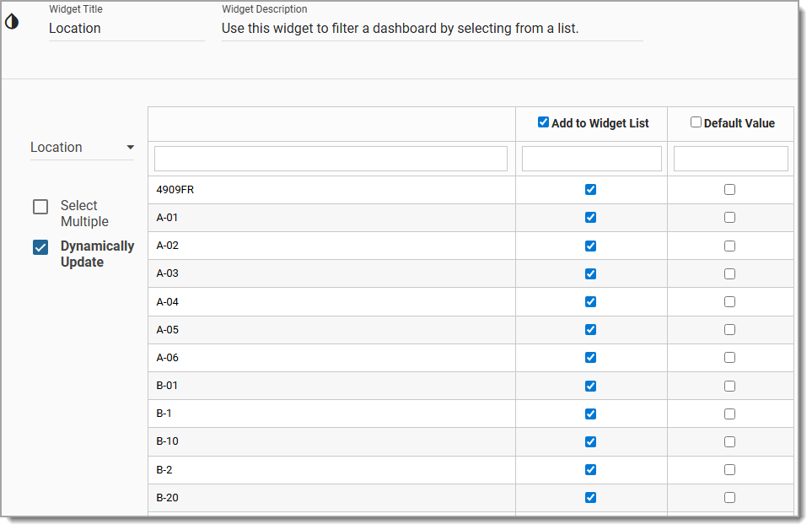Click the Widget Title input field

tap(126, 28)
